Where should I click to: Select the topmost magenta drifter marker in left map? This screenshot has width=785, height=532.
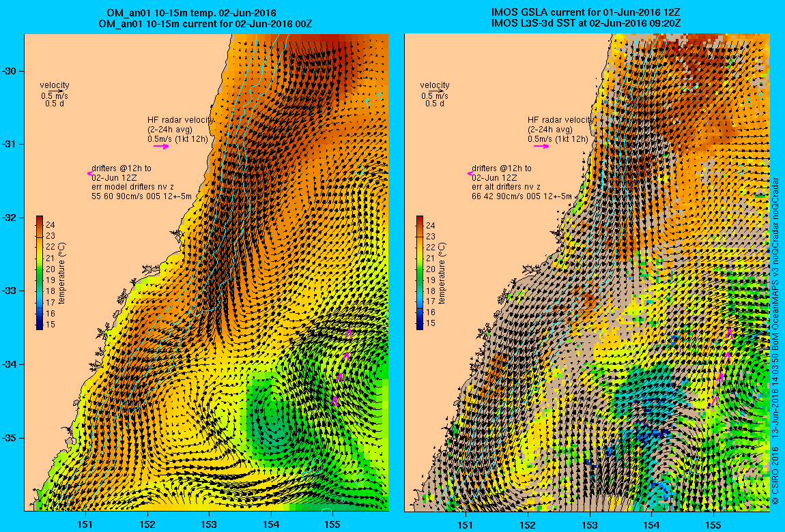[x=349, y=334]
